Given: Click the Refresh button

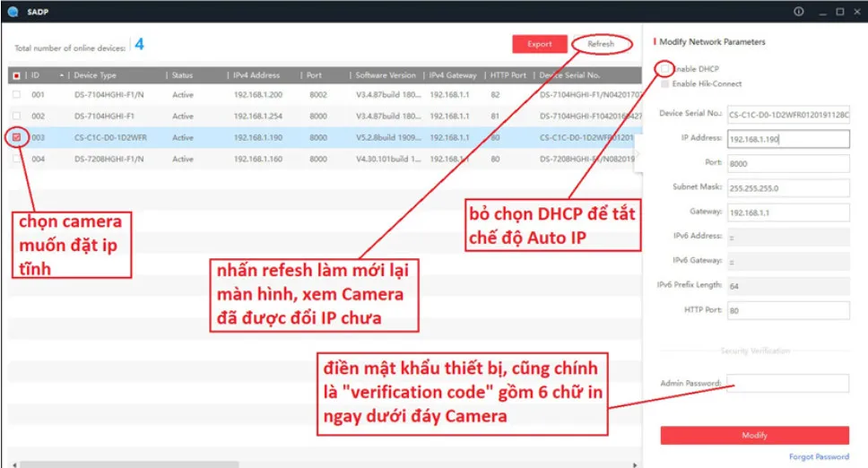Looking at the screenshot, I should coord(601,44).
